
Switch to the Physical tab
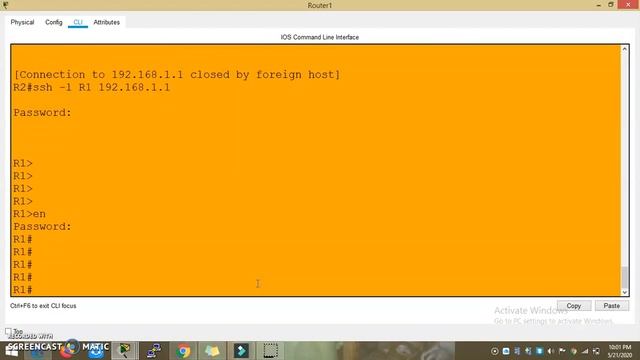point(22,22)
